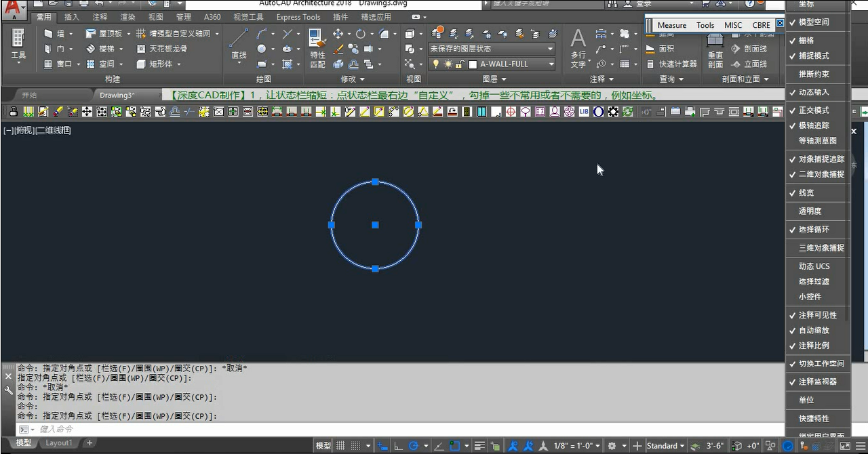
Task: Click the 天花板龙骨 ceiling grid tool
Action: pyautogui.click(x=162, y=49)
